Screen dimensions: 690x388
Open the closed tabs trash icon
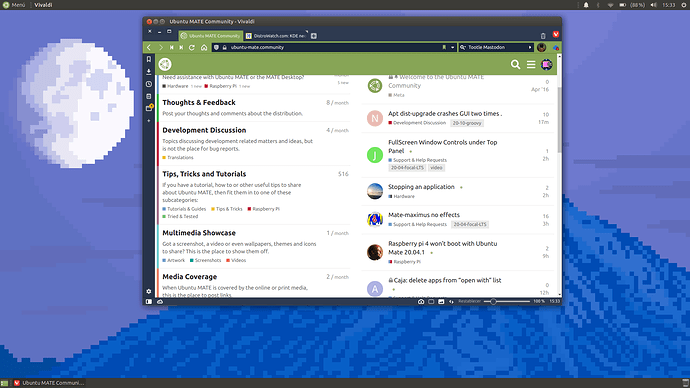(x=543, y=36)
